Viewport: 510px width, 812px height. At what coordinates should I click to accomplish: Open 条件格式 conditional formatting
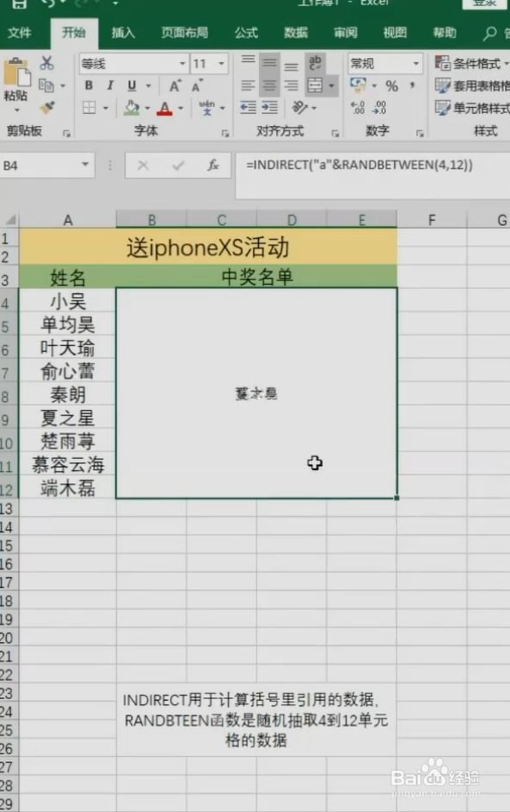(x=472, y=64)
